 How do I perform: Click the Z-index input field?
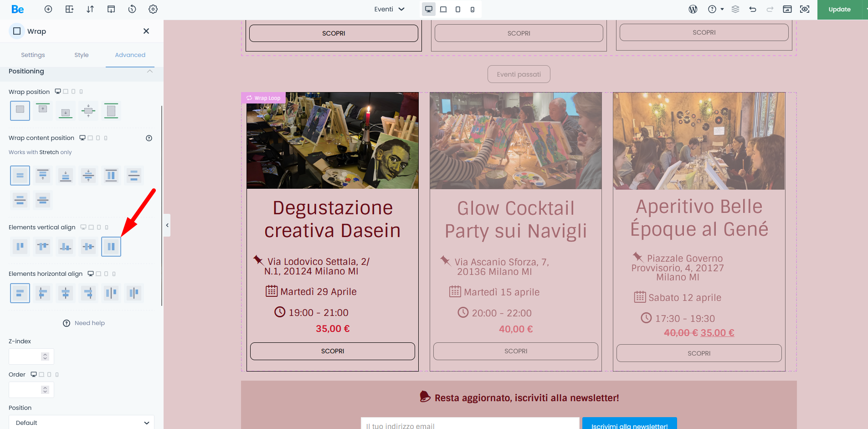click(26, 357)
